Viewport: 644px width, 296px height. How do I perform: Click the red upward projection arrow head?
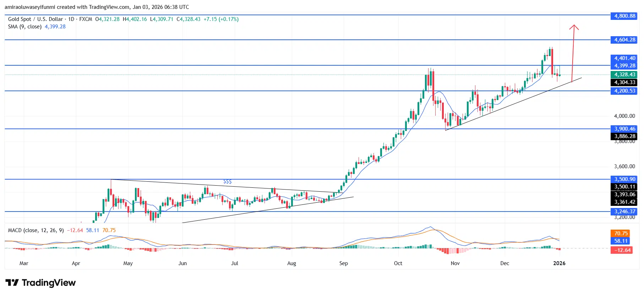(574, 27)
